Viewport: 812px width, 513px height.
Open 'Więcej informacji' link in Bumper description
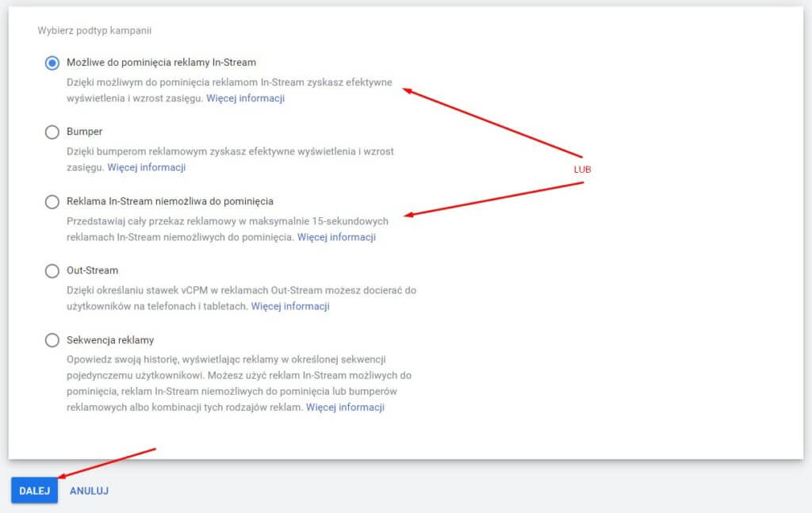[x=146, y=168]
